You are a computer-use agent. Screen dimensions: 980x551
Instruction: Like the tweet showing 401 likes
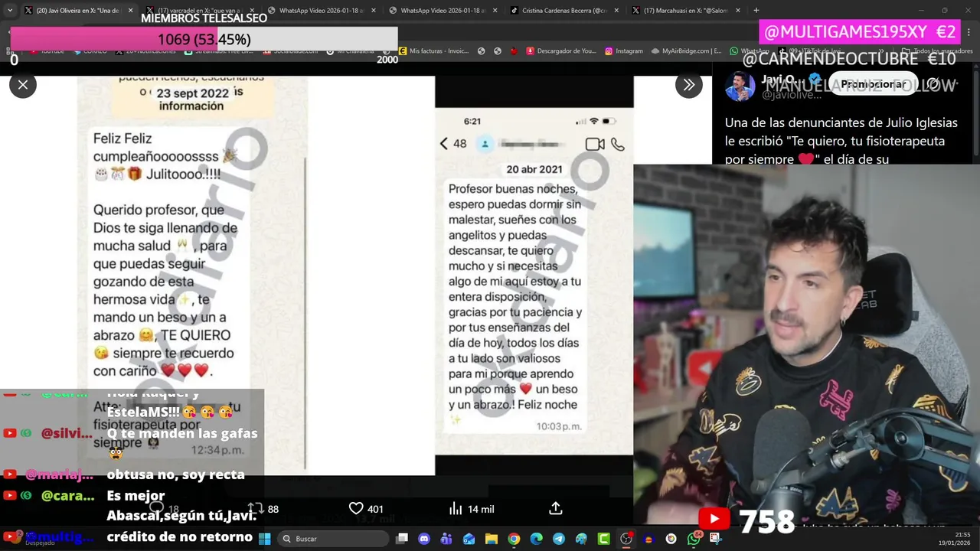tap(366, 508)
